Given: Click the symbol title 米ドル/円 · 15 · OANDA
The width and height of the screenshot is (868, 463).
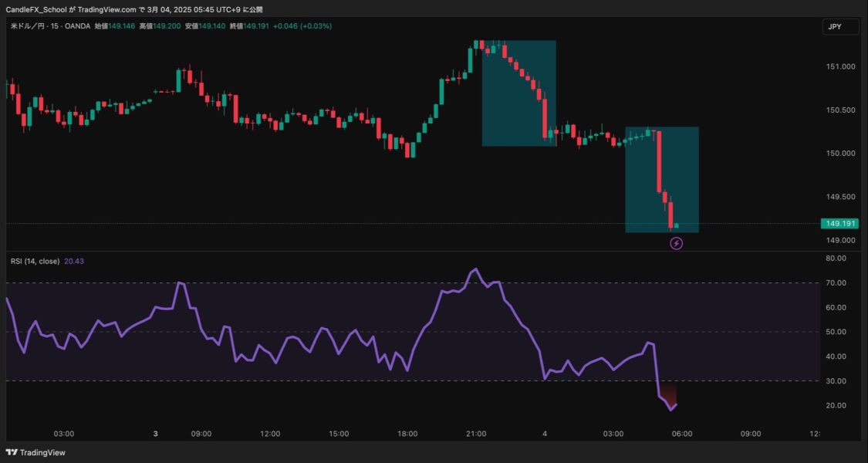Looking at the screenshot, I should [51, 26].
